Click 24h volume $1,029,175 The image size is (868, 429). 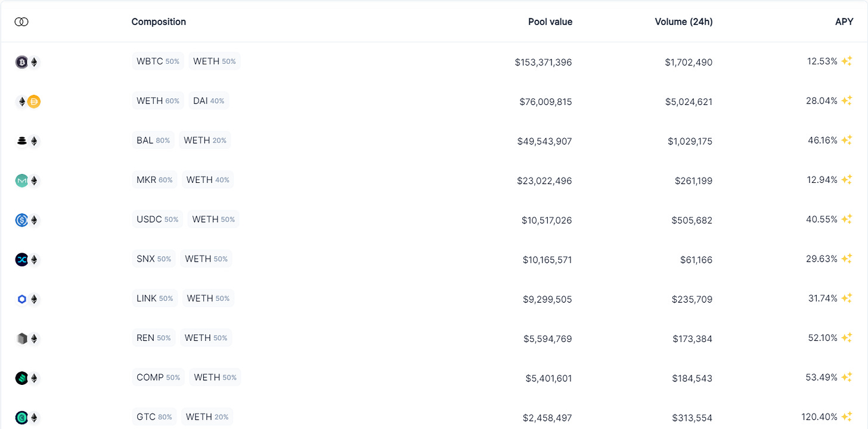(x=690, y=141)
